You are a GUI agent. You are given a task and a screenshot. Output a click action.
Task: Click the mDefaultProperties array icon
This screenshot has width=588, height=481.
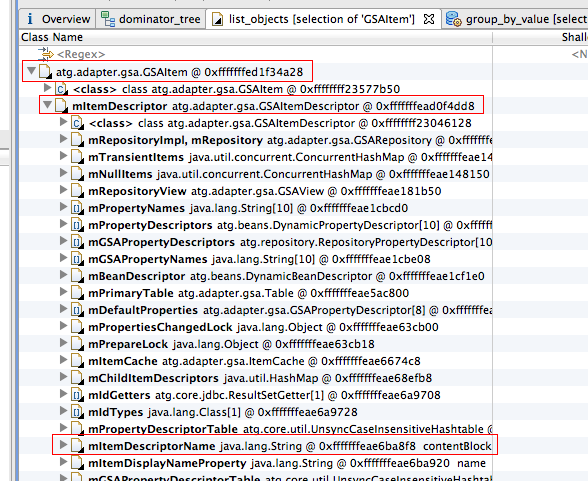point(77,310)
